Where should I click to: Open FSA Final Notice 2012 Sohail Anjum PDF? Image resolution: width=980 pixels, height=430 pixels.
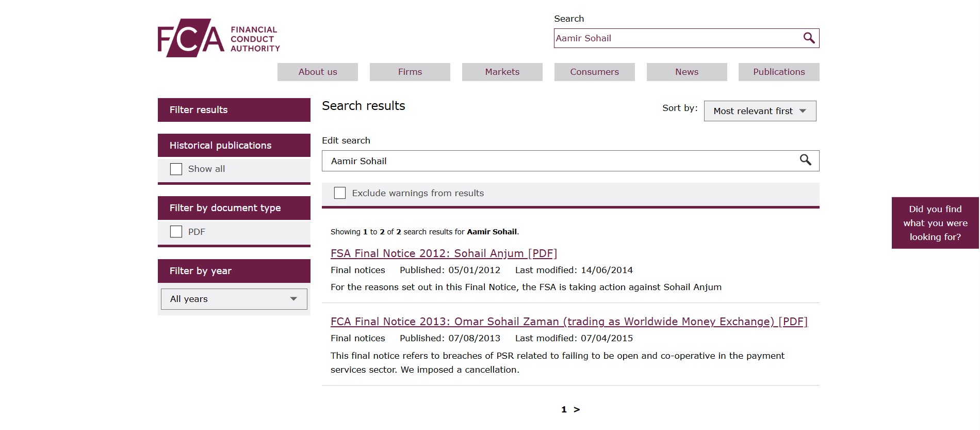444,253
